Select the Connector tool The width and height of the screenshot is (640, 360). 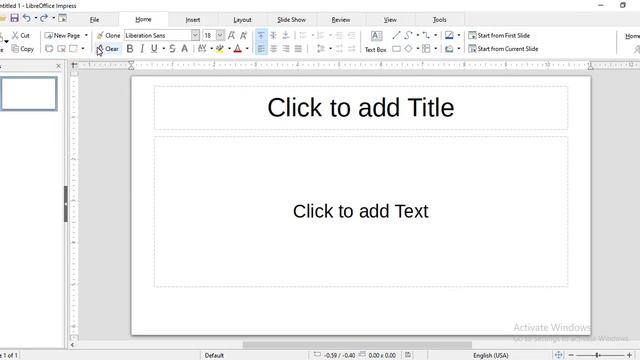click(x=426, y=36)
